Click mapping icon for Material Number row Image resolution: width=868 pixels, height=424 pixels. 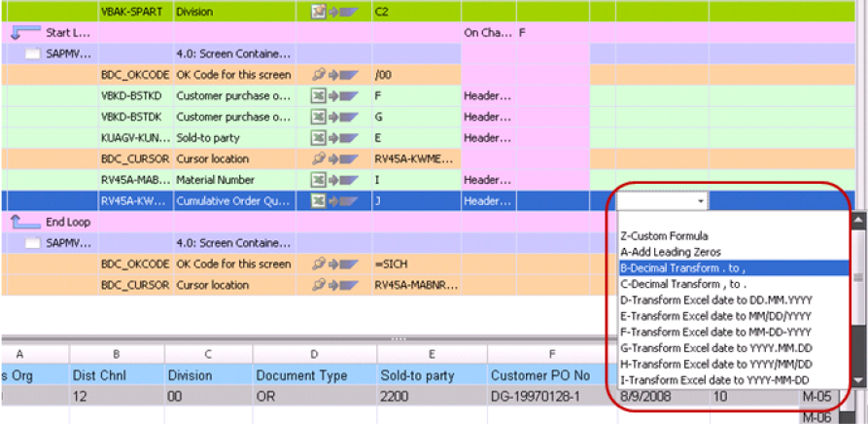click(317, 180)
